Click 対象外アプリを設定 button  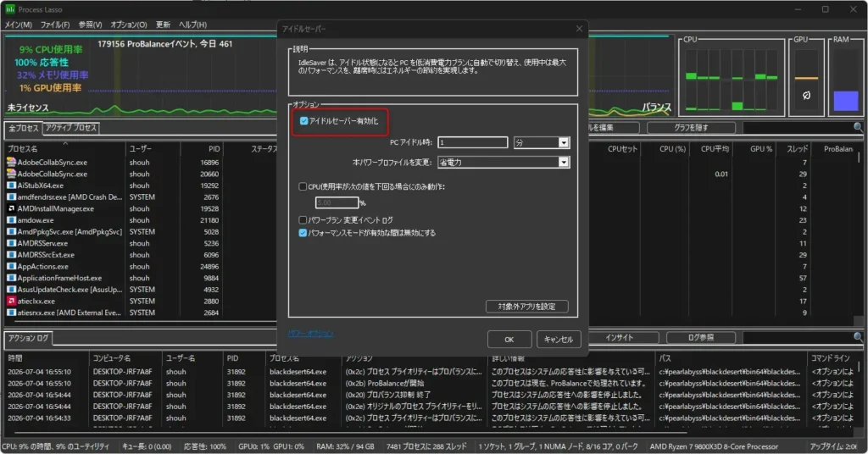point(527,307)
